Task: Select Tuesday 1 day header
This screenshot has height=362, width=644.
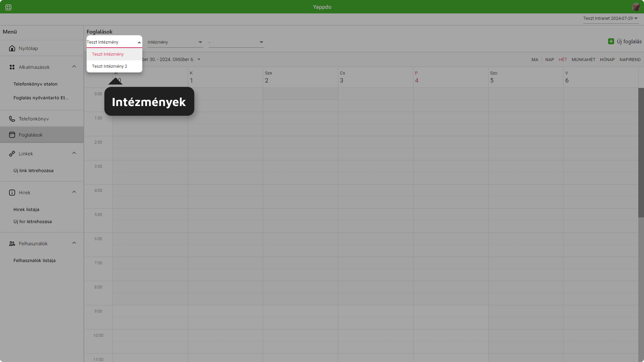Action: (x=225, y=77)
